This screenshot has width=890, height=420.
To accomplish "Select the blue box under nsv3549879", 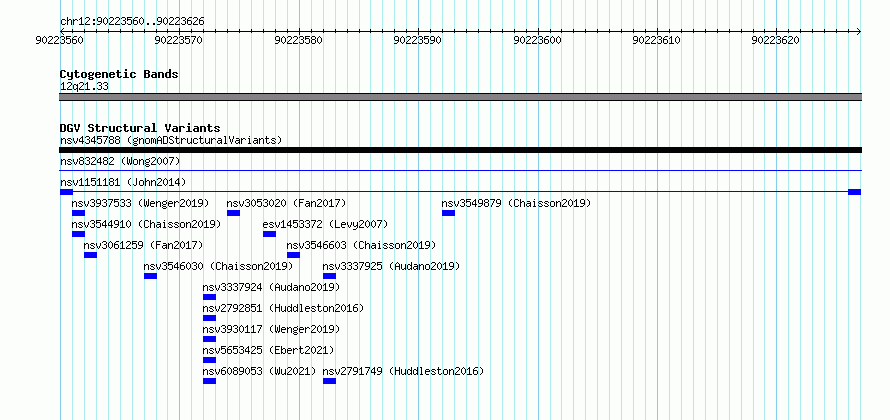I will (448, 213).
